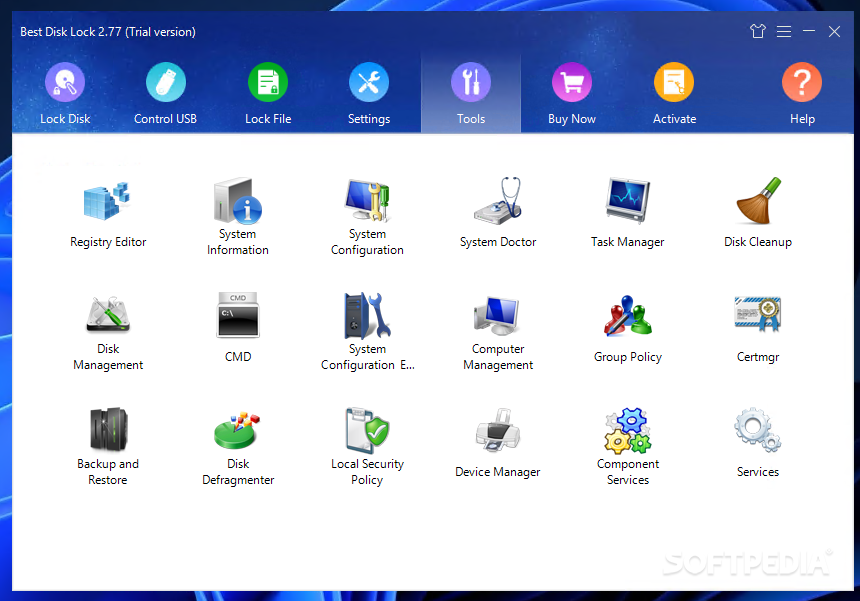Close the Best Disk Lock window
The height and width of the screenshot is (601, 860).
(x=834, y=31)
